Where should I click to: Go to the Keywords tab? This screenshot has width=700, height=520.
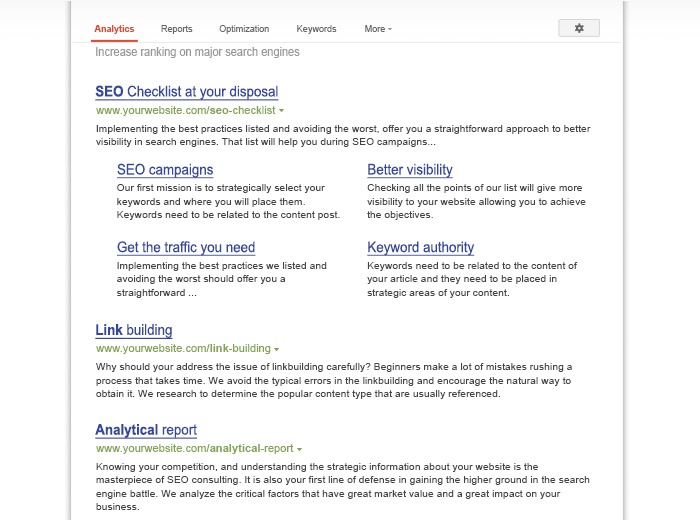coord(316,29)
